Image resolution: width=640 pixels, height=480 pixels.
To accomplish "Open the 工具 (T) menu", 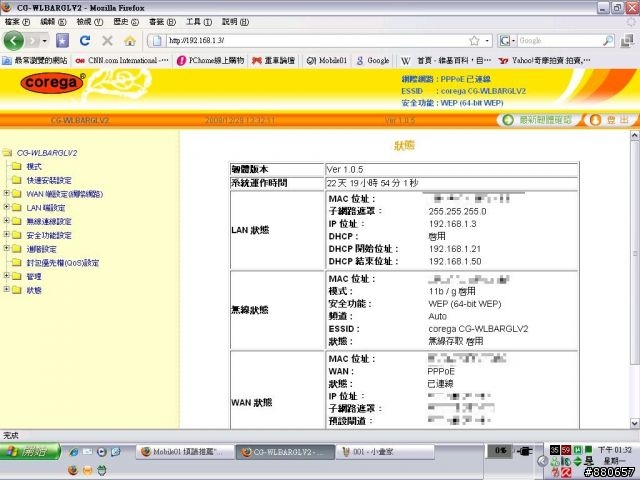I will click(198, 22).
